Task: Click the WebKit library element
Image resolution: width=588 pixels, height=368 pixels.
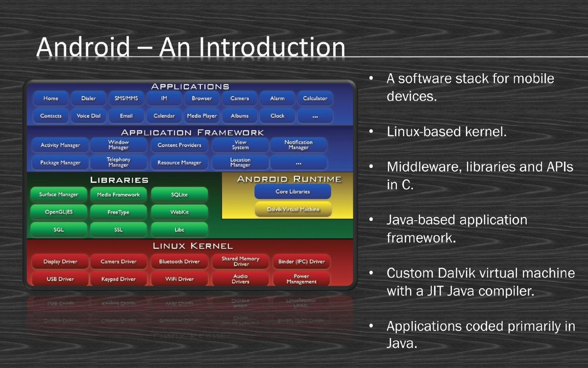Action: coord(179,212)
